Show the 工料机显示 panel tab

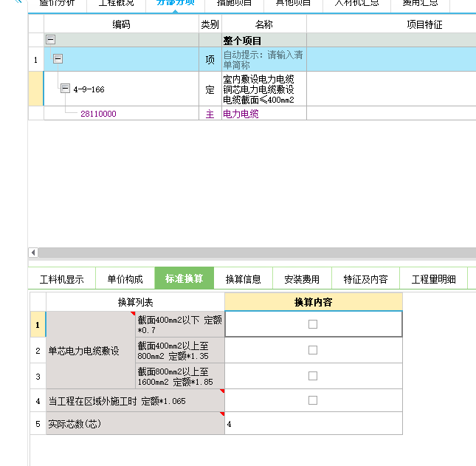pyautogui.click(x=62, y=278)
